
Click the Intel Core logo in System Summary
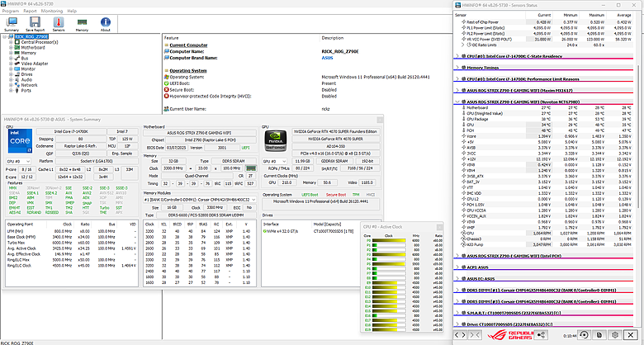click(20, 140)
